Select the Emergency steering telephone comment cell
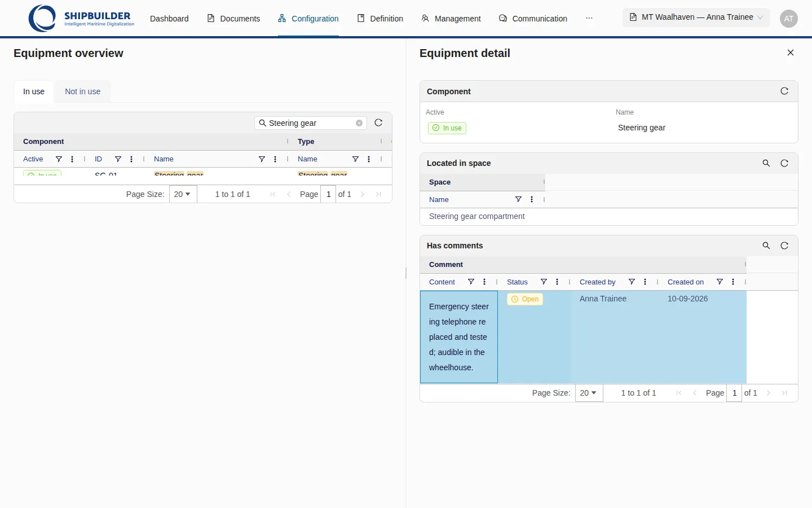Screen dimensions: 812x508 pyautogui.click(x=459, y=337)
